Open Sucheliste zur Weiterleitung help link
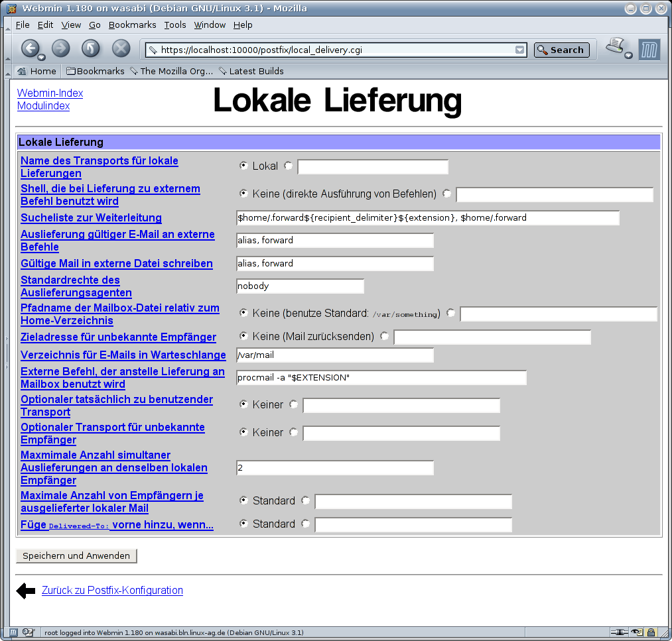The height and width of the screenshot is (641, 672). pos(92,217)
